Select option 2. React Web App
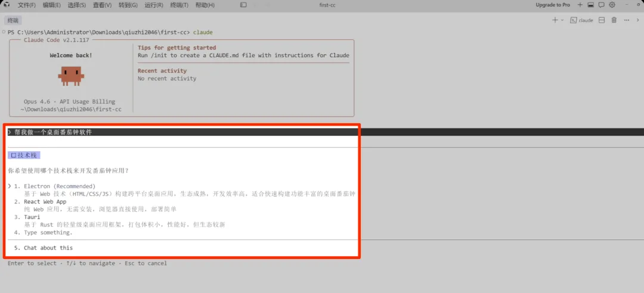This screenshot has height=293, width=644. point(41,202)
